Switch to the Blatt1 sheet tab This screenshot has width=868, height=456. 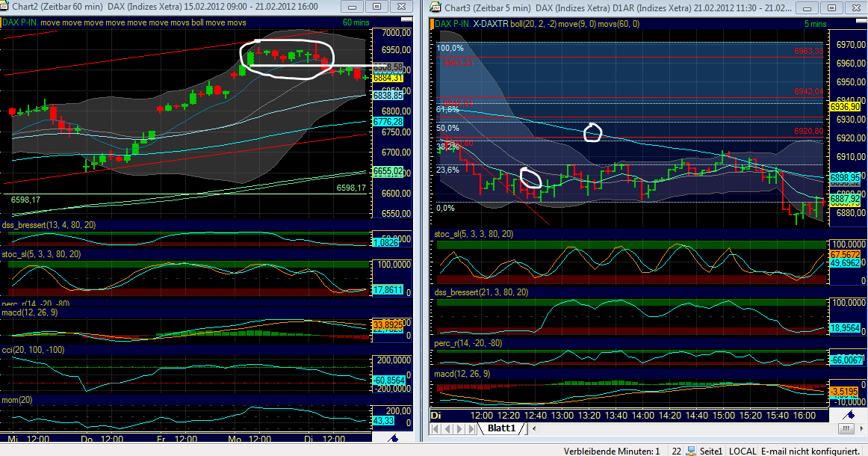[x=502, y=428]
